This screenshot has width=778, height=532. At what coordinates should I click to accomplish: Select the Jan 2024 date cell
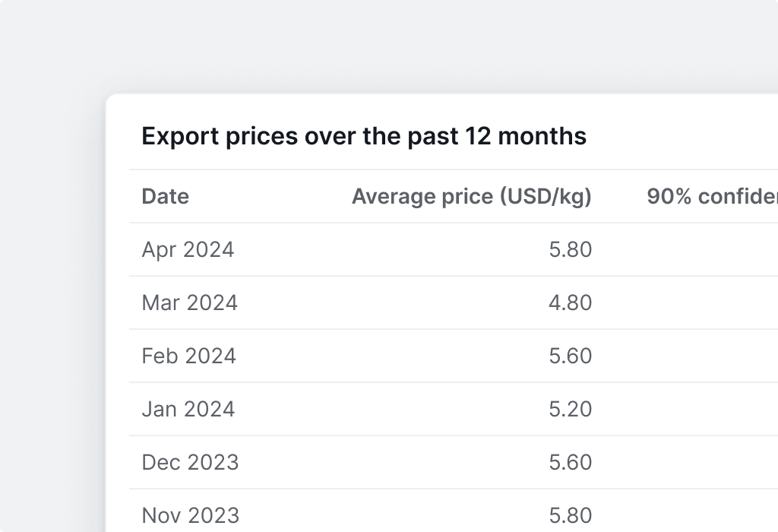tap(188, 410)
